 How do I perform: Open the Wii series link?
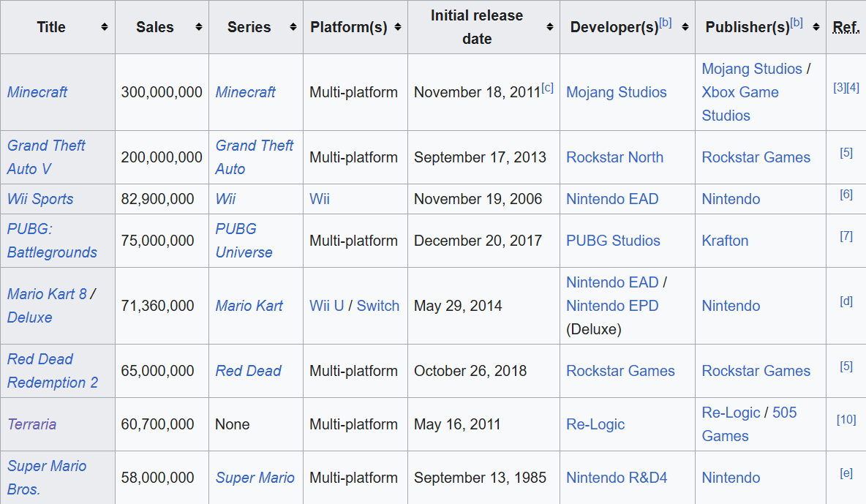[x=225, y=199]
